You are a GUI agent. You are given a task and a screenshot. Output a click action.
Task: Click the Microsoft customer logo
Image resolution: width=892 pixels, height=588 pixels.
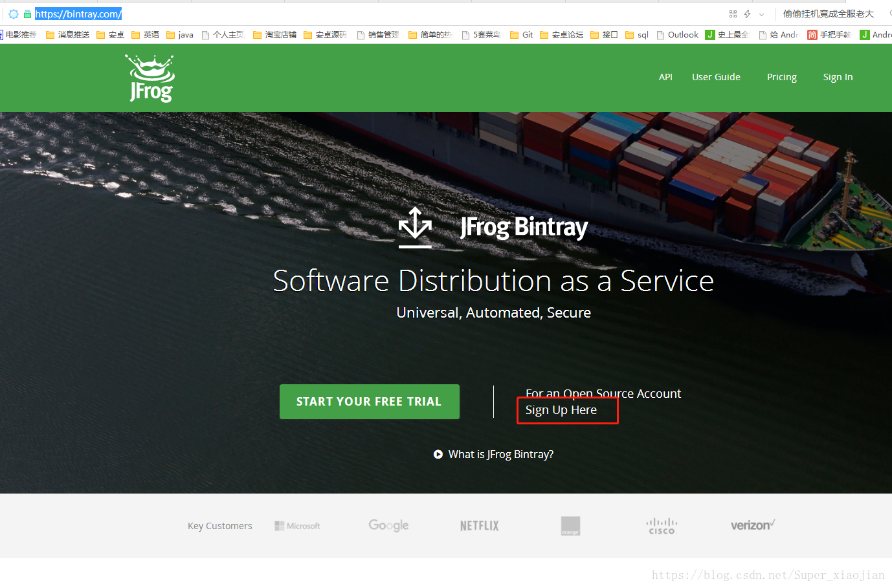[297, 526]
